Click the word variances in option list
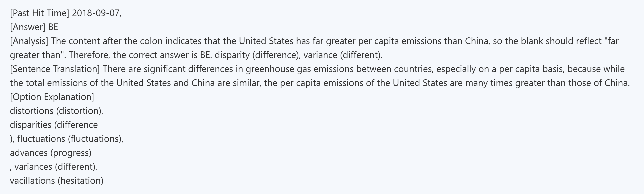Screen dimensions: 644x194 (x=33, y=167)
